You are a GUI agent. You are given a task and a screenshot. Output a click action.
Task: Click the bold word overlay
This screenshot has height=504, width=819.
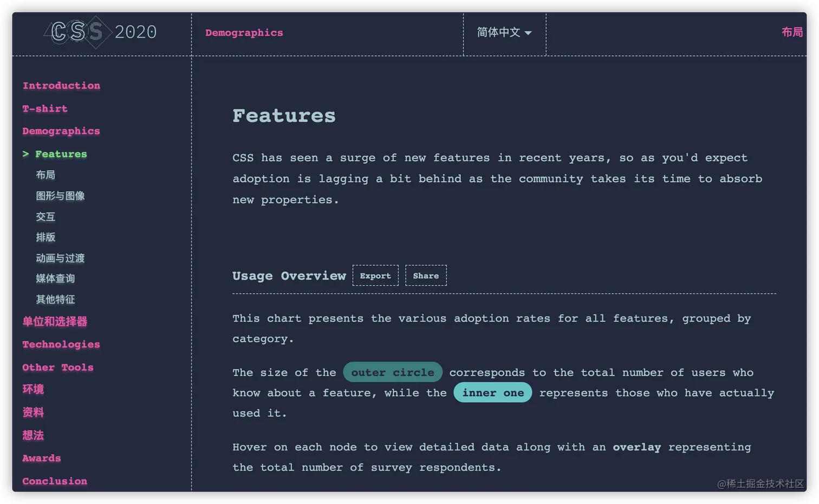click(637, 447)
